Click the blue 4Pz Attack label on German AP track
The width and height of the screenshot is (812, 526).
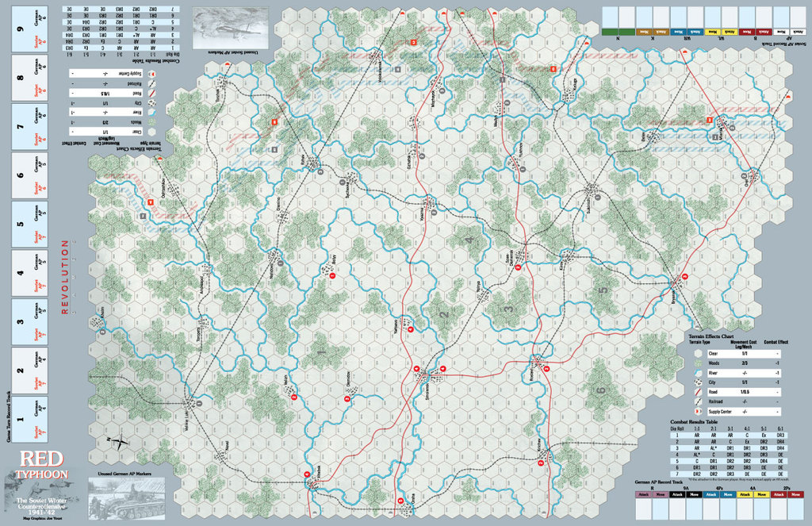(x=711, y=494)
